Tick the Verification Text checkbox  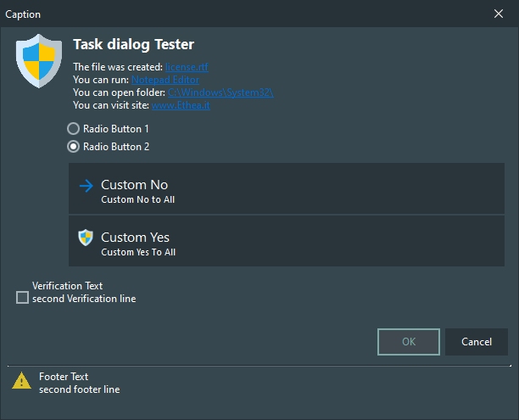pos(22,298)
